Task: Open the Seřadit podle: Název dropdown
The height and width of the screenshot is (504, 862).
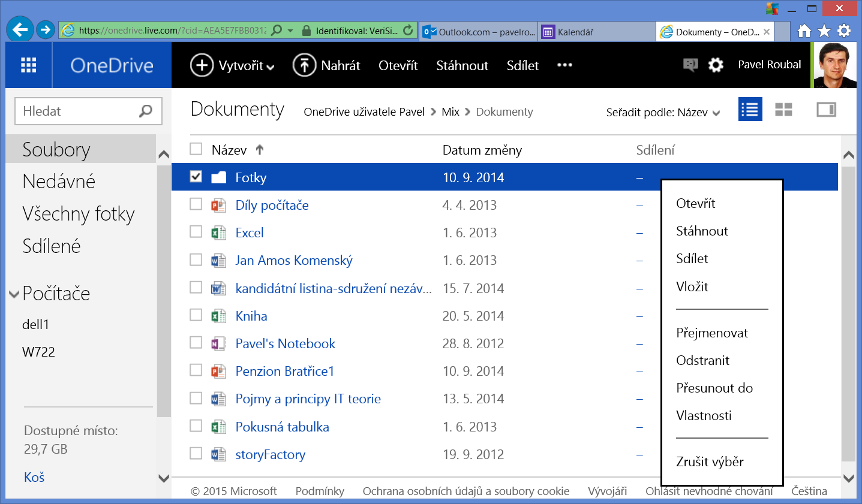Action: (663, 112)
